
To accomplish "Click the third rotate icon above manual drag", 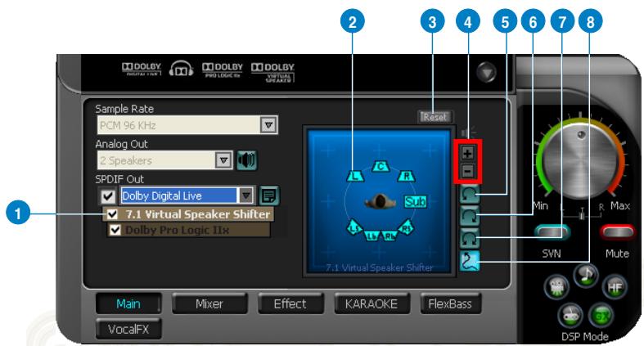I will (x=470, y=238).
